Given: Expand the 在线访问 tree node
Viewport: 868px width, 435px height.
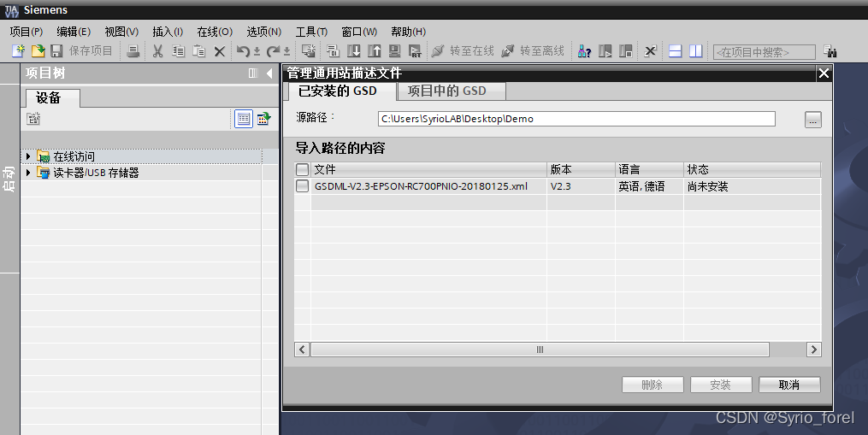Looking at the screenshot, I should (28, 156).
